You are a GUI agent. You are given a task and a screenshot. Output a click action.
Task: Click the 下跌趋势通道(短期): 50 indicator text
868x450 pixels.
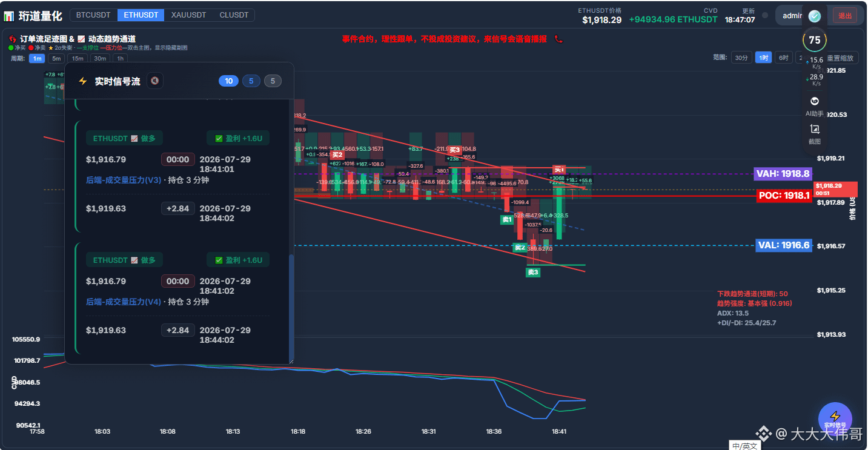752,294
